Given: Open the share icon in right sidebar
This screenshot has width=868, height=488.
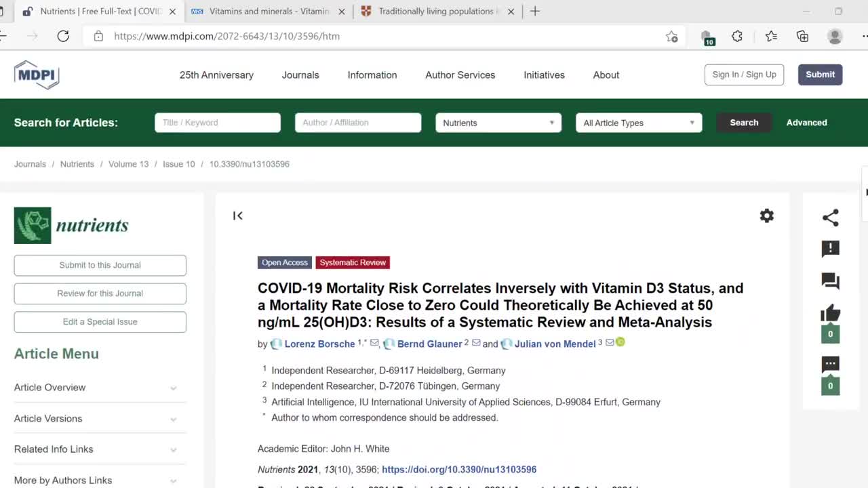Looking at the screenshot, I should pos(830,217).
